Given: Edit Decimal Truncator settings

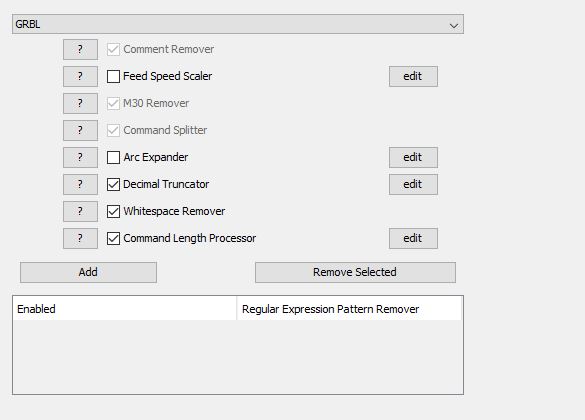Looking at the screenshot, I should (x=413, y=184).
